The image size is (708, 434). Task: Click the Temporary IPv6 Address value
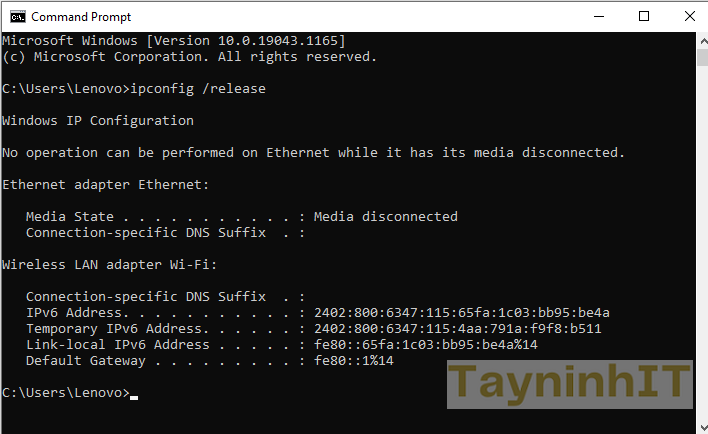(457, 329)
